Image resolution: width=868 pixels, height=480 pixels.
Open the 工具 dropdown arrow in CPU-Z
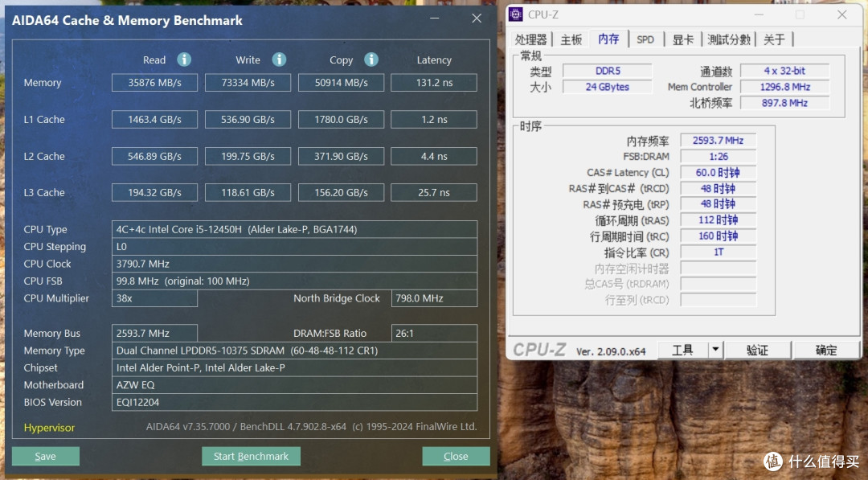click(715, 349)
